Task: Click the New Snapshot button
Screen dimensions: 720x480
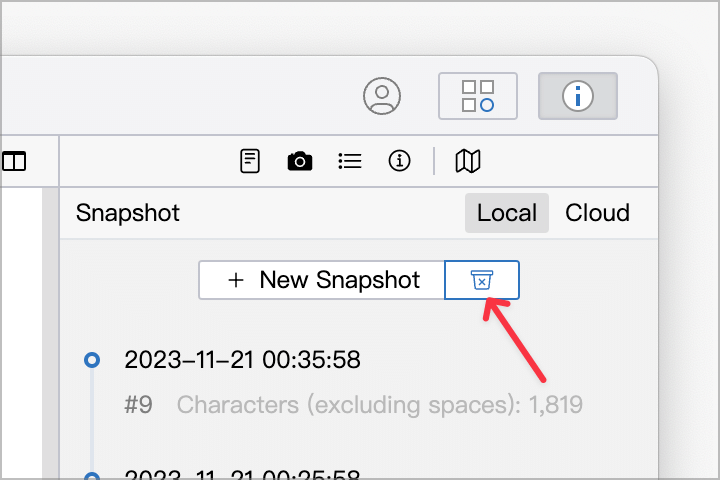Action: (321, 280)
